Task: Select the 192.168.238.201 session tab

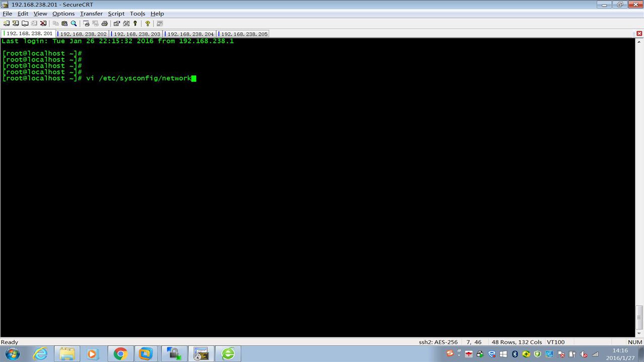Action: [x=29, y=34]
